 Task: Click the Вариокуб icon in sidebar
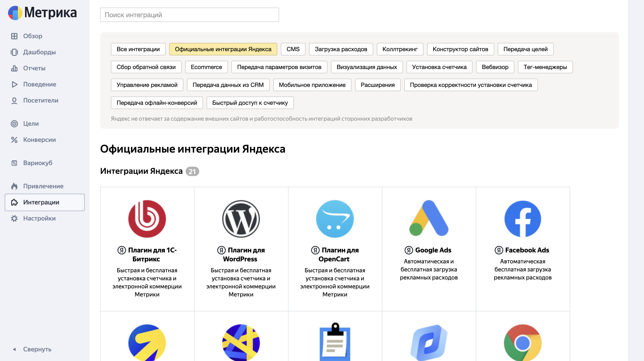pyautogui.click(x=14, y=163)
